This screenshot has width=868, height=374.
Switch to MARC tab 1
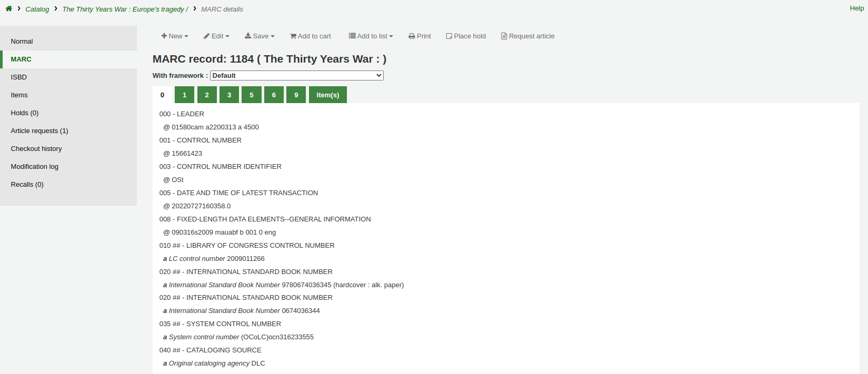tap(184, 95)
